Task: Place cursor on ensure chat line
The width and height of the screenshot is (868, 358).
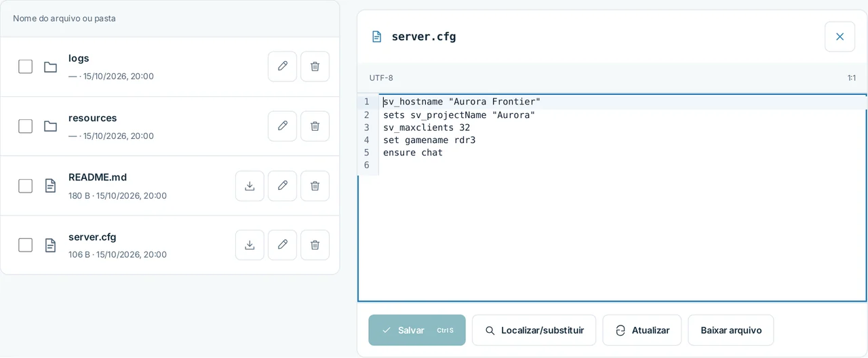Action: (413, 153)
